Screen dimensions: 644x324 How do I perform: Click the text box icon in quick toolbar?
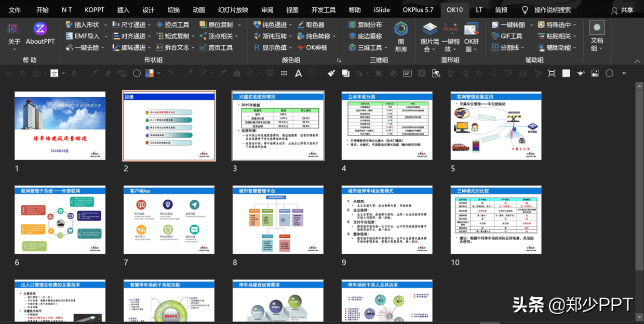407,73
